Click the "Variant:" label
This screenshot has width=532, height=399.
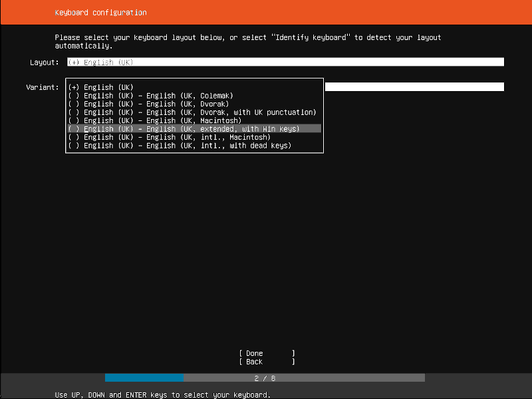pyautogui.click(x=43, y=87)
